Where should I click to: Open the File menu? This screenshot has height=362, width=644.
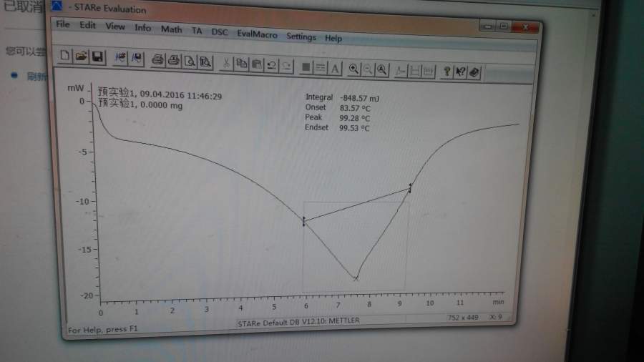(x=63, y=24)
